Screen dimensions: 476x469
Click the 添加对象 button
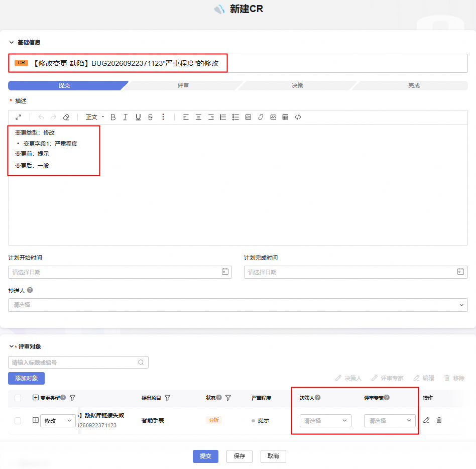coord(27,378)
